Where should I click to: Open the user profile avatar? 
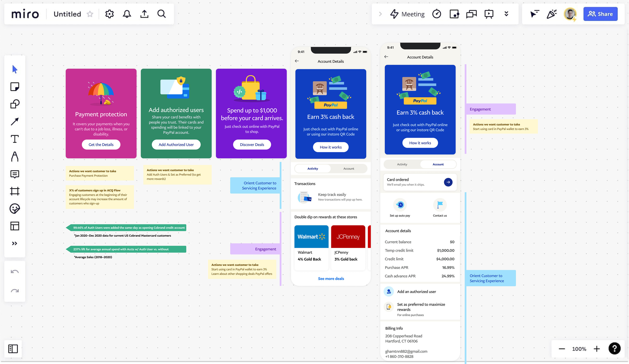(570, 14)
